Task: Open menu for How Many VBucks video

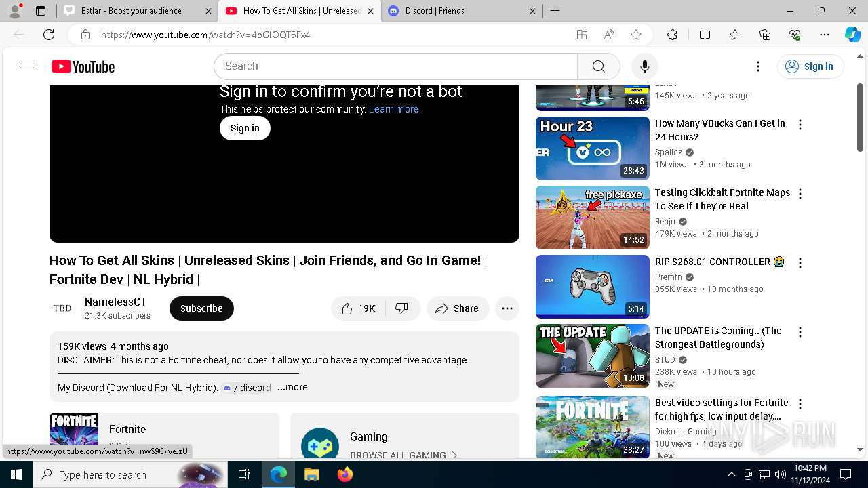Action: tap(800, 125)
